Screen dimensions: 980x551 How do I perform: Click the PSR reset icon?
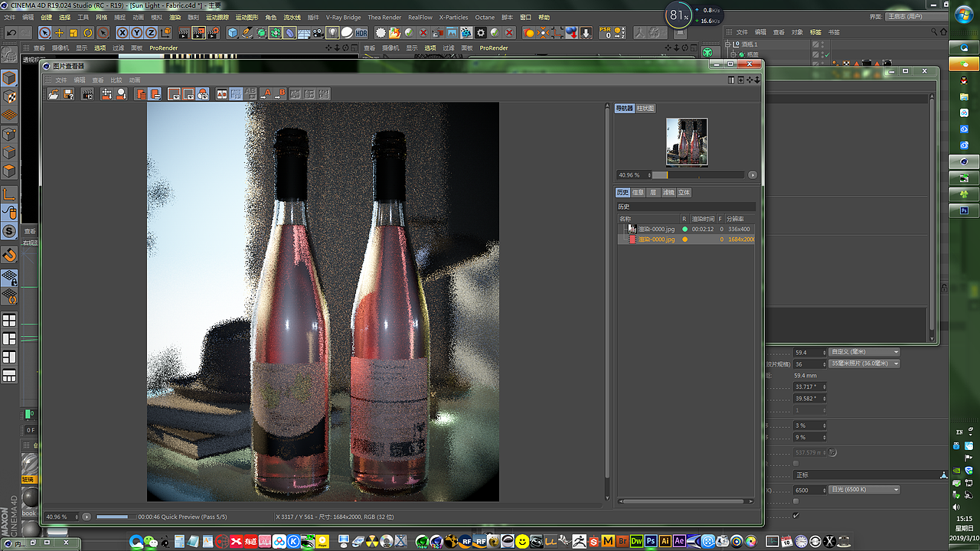(x=605, y=32)
